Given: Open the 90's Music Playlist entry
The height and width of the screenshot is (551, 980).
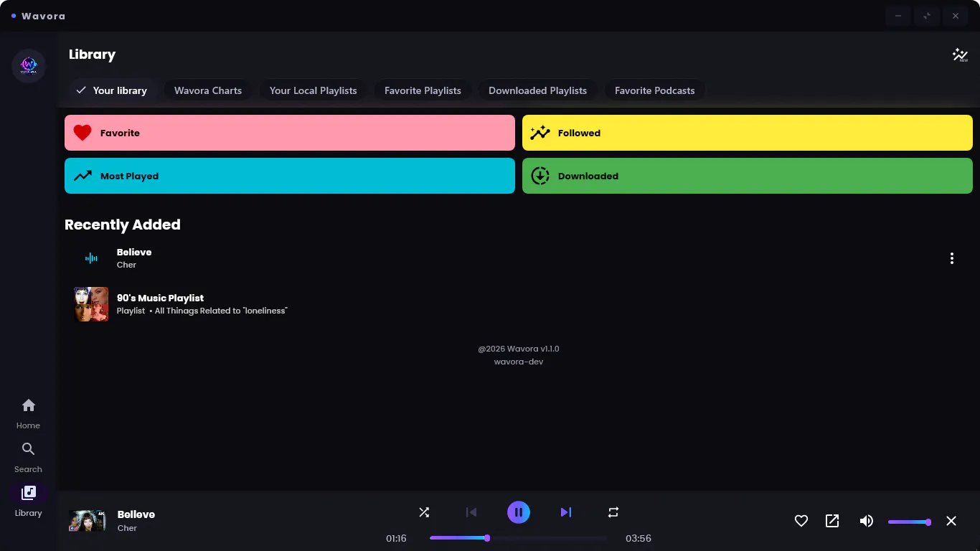Looking at the screenshot, I should [x=519, y=304].
